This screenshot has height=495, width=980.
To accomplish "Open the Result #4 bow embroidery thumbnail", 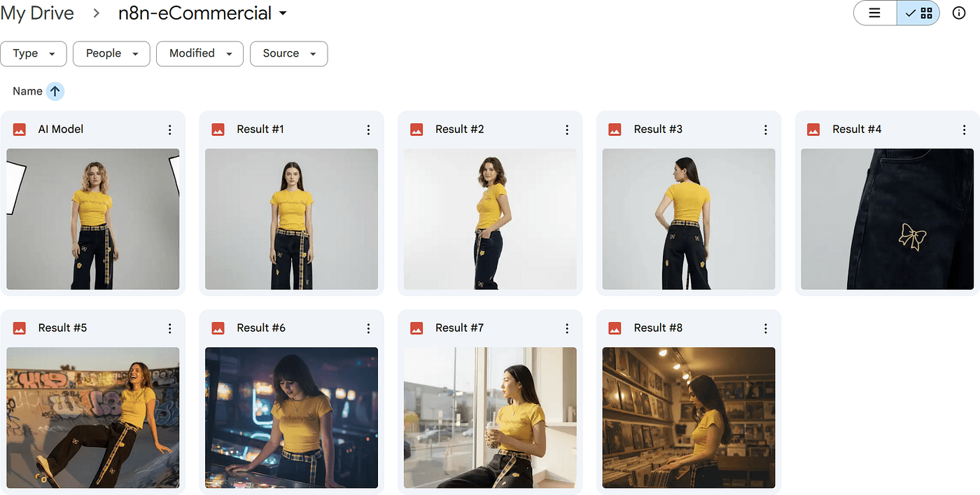I will (x=887, y=218).
